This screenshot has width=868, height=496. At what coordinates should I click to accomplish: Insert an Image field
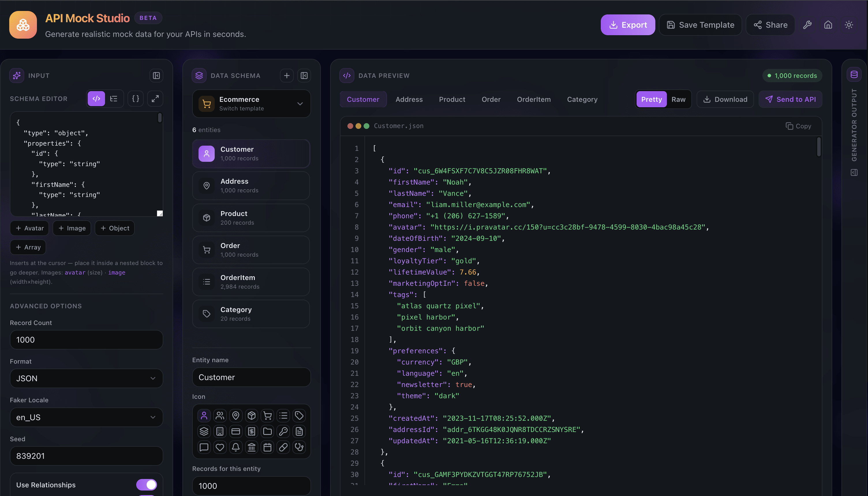click(x=72, y=228)
